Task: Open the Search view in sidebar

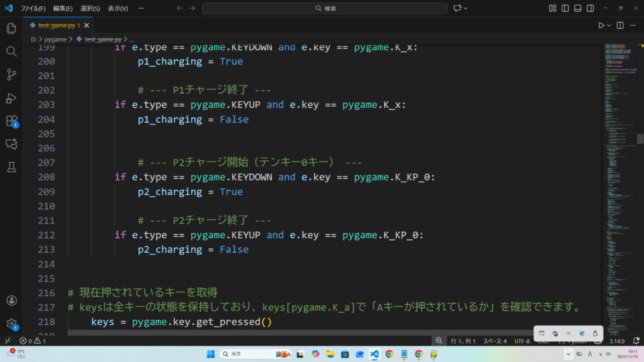Action: click(x=11, y=52)
